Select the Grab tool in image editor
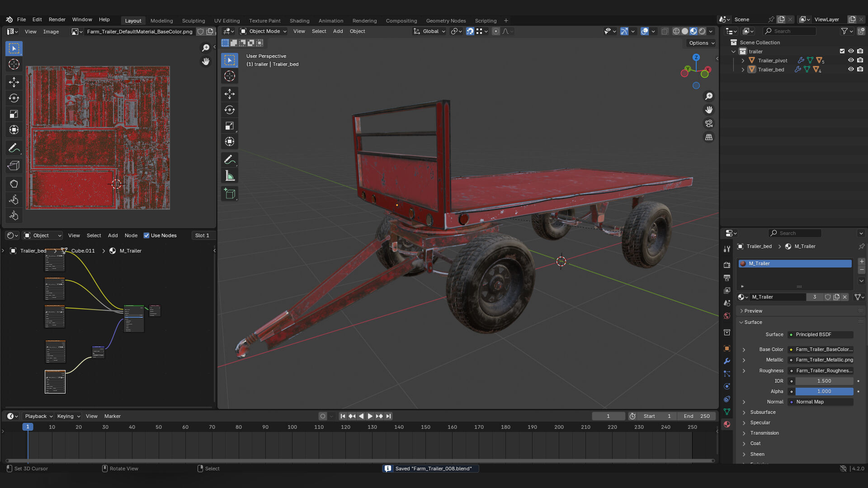Viewport: 868px width, 488px height. [14, 183]
